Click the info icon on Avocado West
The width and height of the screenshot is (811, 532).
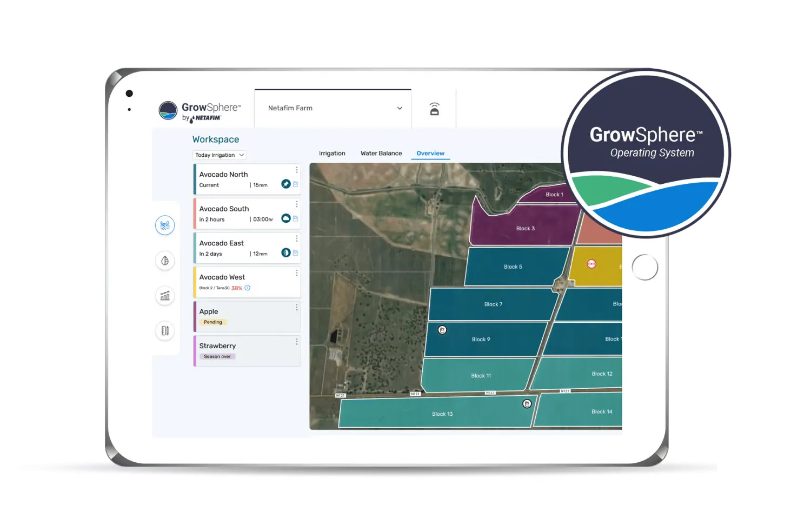coord(248,288)
